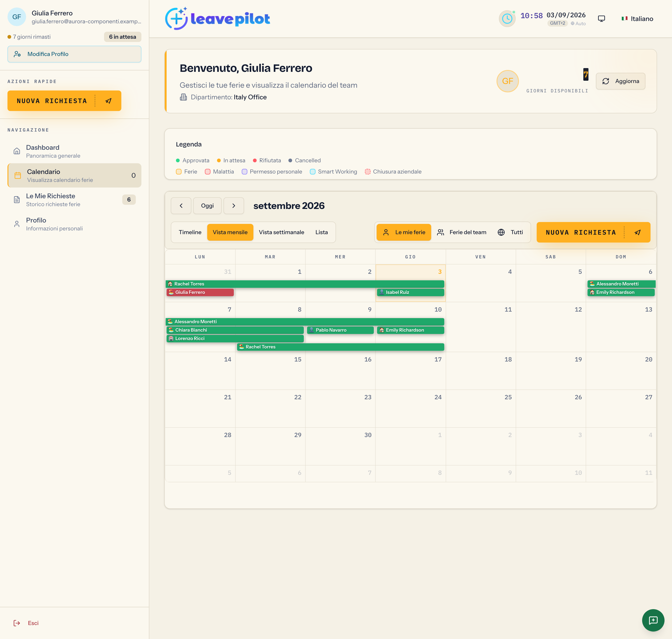
Task: Click the Italian flag icon
Action: click(624, 19)
